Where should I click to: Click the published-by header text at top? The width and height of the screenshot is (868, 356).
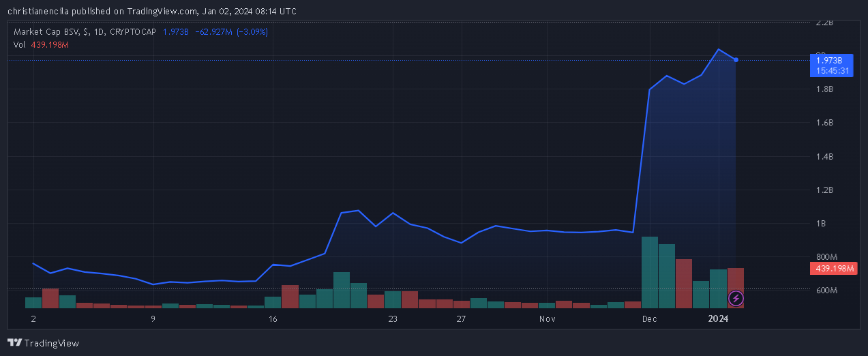click(151, 12)
